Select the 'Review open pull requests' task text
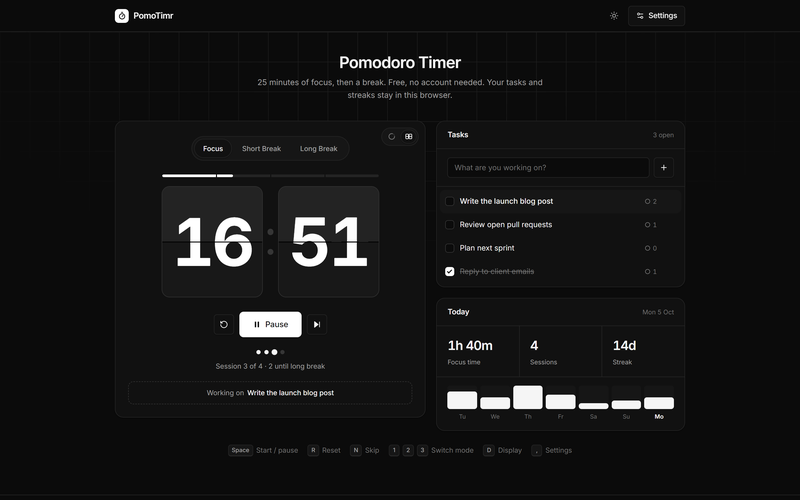800x500 pixels. tap(506, 225)
